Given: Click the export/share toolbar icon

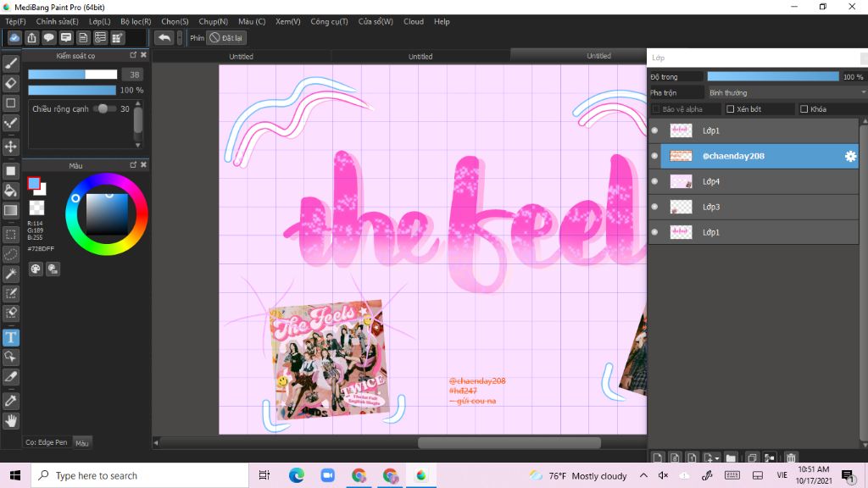Looking at the screenshot, I should (x=31, y=37).
